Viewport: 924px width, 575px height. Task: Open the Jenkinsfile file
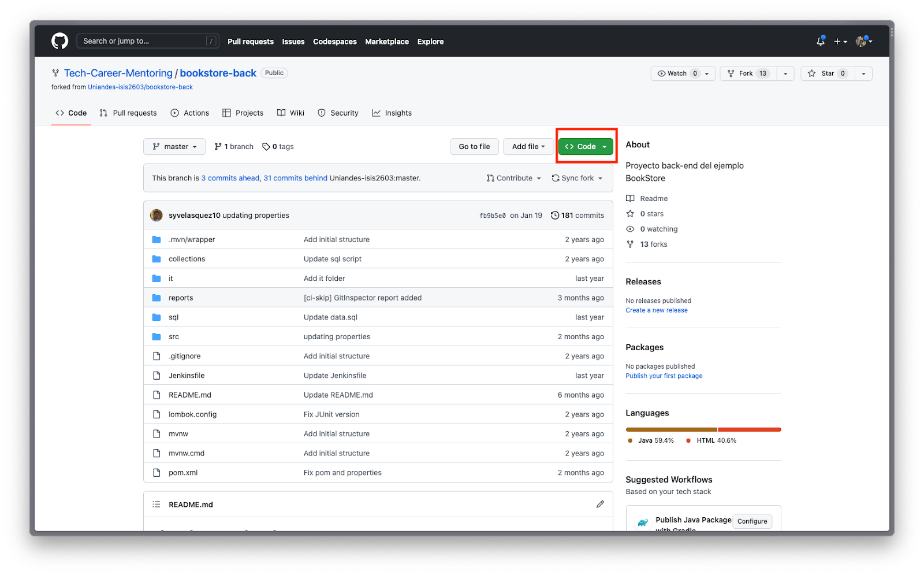(187, 376)
